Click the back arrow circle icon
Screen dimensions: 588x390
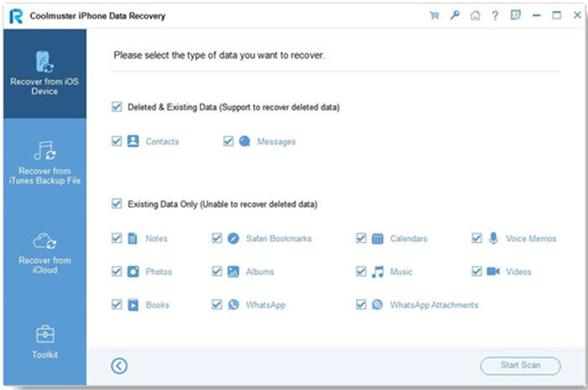(119, 365)
